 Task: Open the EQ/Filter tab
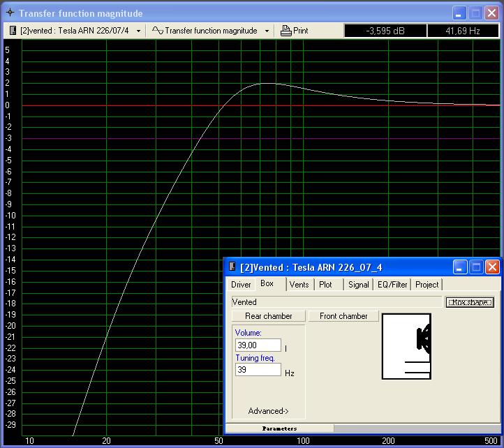pos(392,285)
